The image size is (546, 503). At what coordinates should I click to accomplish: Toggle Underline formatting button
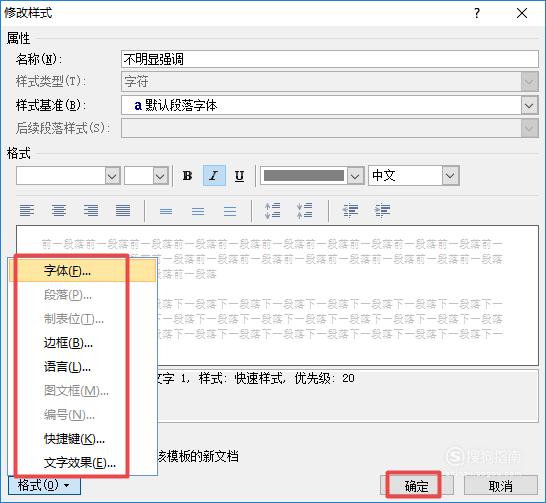pyautogui.click(x=239, y=176)
